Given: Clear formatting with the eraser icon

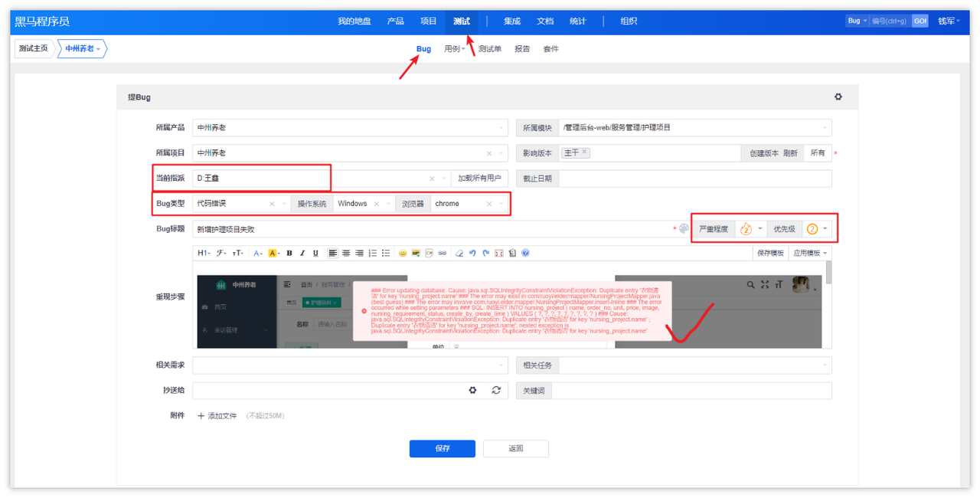Looking at the screenshot, I should (x=459, y=253).
